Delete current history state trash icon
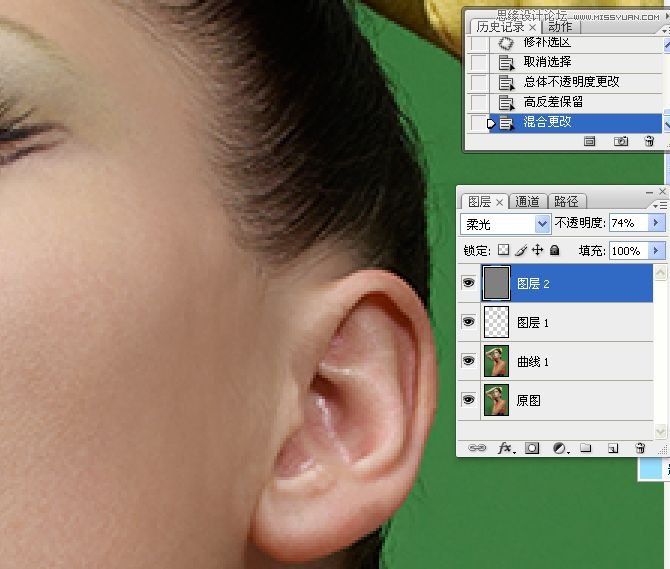Viewport: 670px width, 569px height. [649, 141]
